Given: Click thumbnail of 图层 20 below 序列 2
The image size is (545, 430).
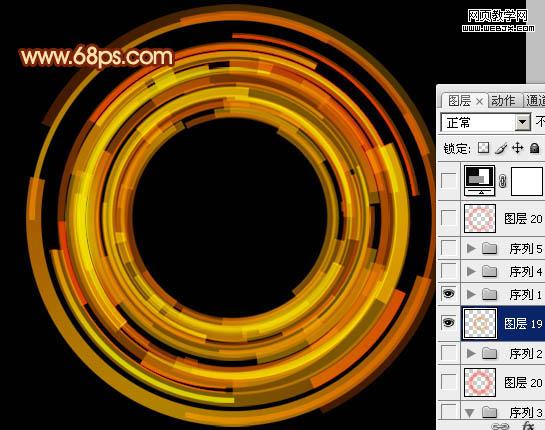Looking at the screenshot, I should tap(480, 382).
